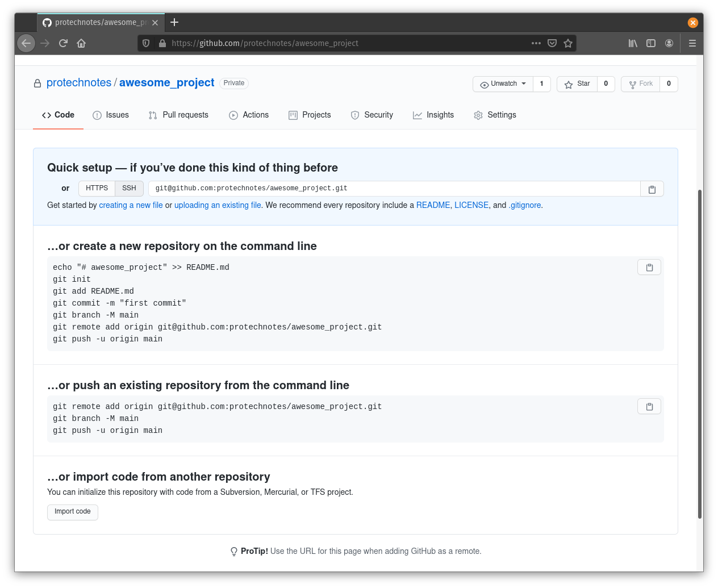Image resolution: width=718 pixels, height=588 pixels.
Task: Close the protechnotes/awesome_project tab
Action: coord(155,23)
